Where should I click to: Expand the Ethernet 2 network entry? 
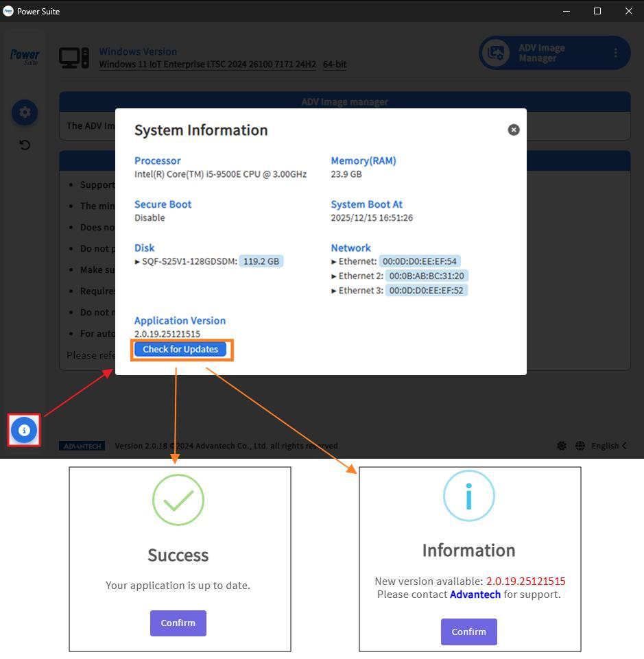(x=334, y=276)
